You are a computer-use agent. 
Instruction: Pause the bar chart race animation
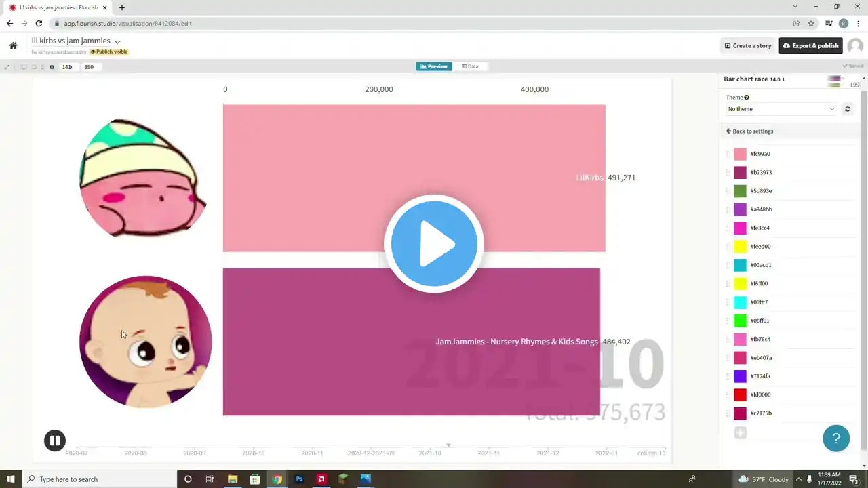tap(55, 441)
